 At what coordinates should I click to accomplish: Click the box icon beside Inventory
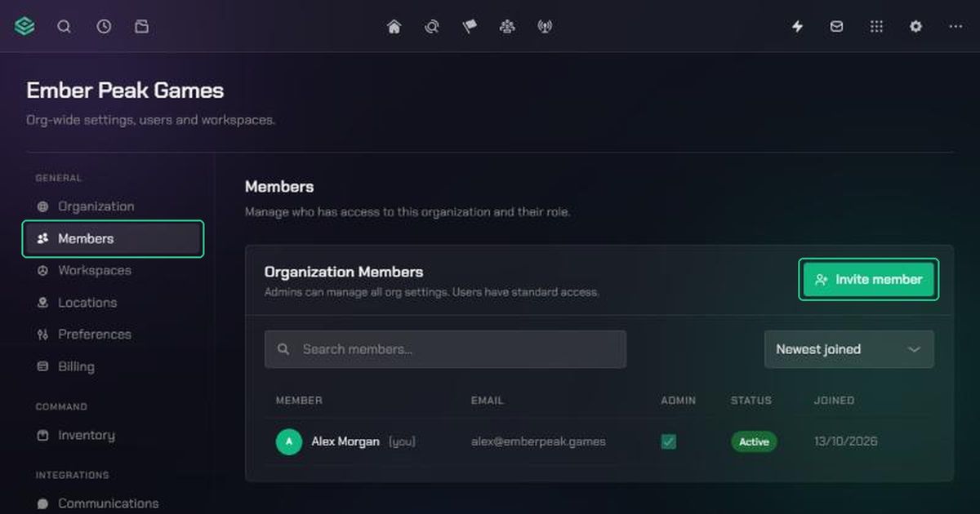[x=43, y=436]
